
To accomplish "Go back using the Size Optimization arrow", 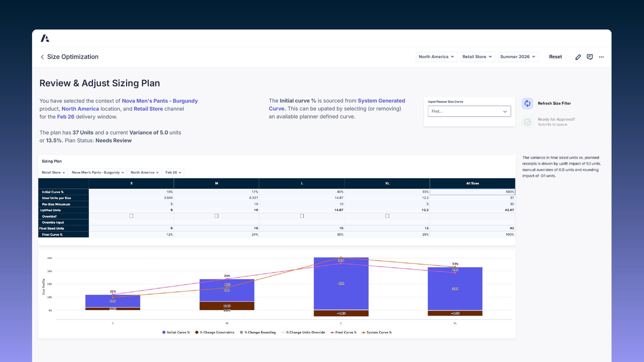I will tap(42, 57).
